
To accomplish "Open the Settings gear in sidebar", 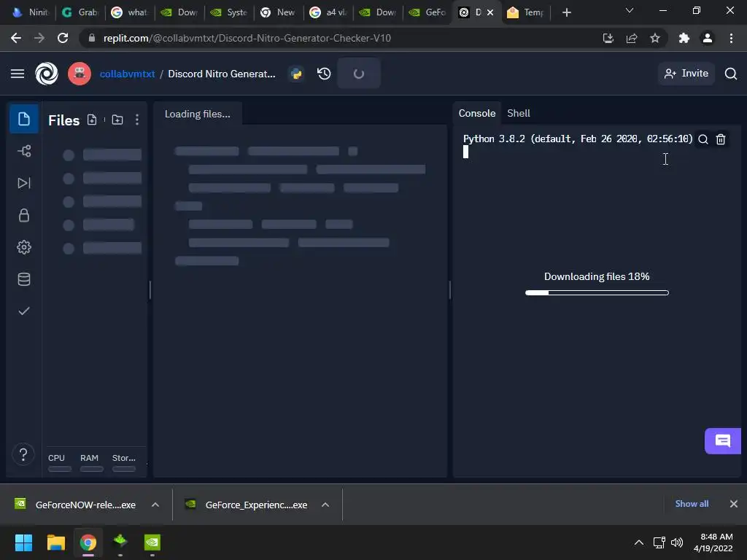I will click(x=24, y=247).
